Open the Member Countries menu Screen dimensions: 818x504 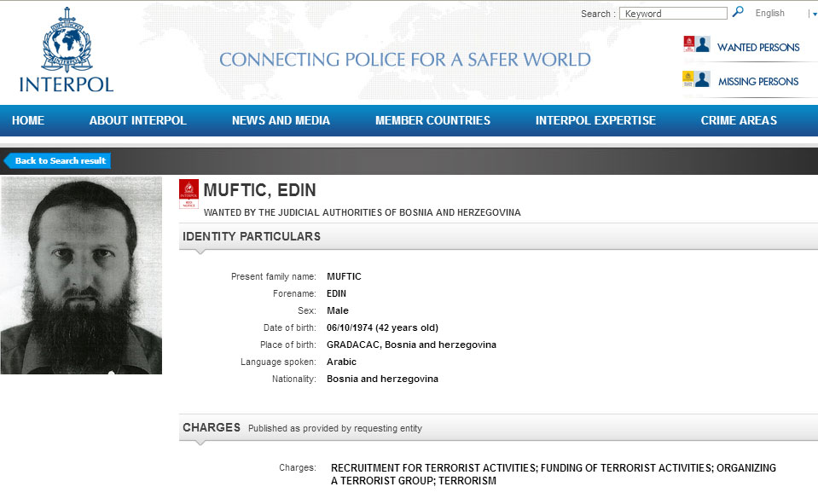click(x=432, y=120)
